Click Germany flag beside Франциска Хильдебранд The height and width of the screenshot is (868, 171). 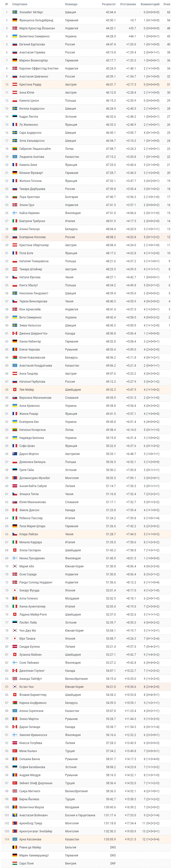(x=15, y=20)
